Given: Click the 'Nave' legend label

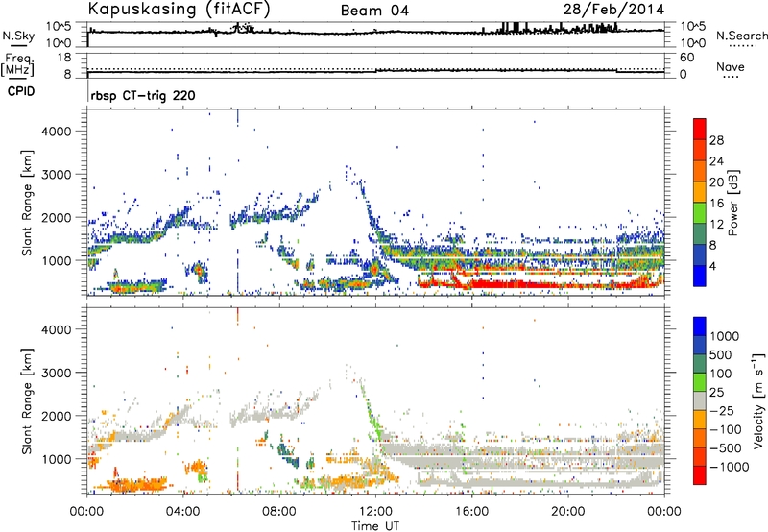Looking at the screenshot, I should click(731, 66).
